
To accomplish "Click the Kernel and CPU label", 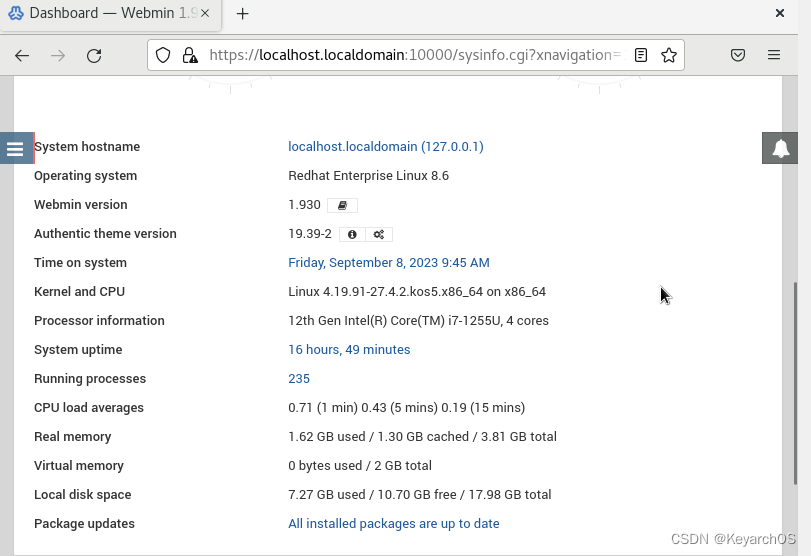I will coord(79,292).
